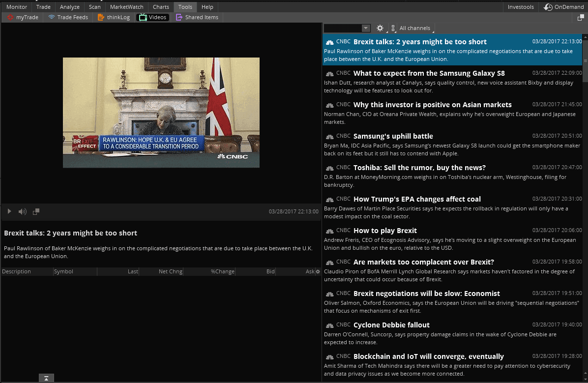Viewport: 588px width, 383px height.
Task: Open 'Samsung's uphill battle' video
Action: pos(453,144)
